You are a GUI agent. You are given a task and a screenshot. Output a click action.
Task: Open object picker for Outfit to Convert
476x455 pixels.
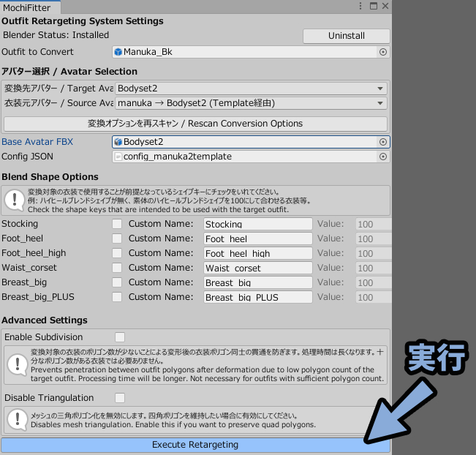pos(382,52)
